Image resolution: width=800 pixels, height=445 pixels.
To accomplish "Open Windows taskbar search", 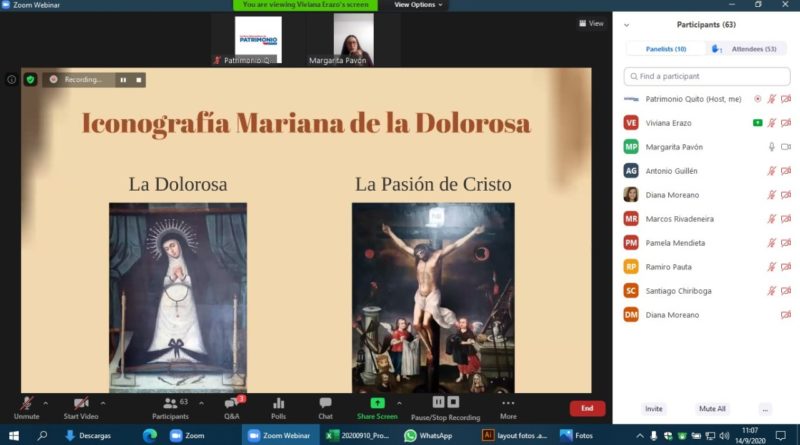I will coord(42,435).
